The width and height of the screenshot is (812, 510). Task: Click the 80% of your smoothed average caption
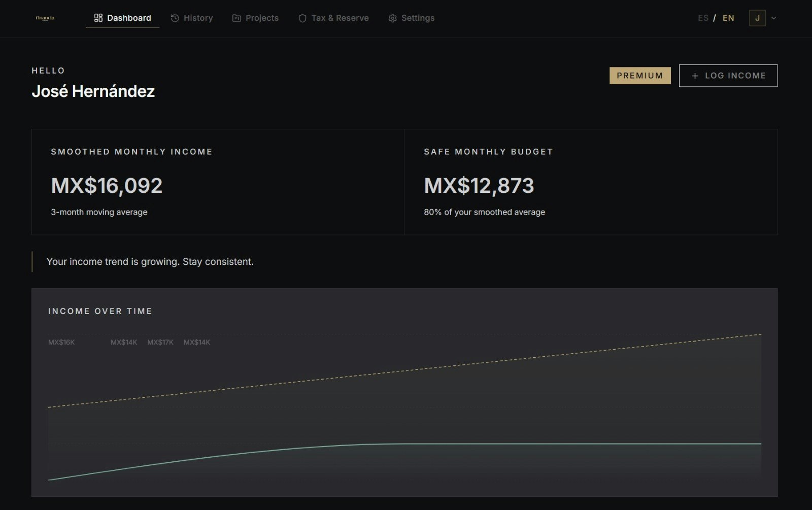pos(485,212)
